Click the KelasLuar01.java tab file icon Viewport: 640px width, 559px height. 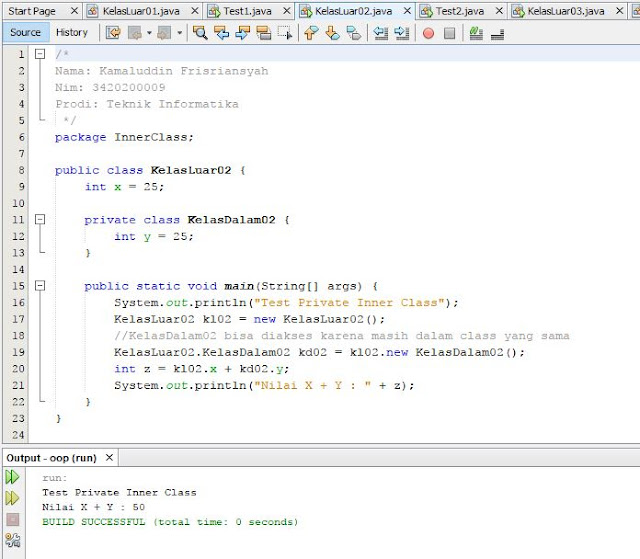[x=93, y=11]
